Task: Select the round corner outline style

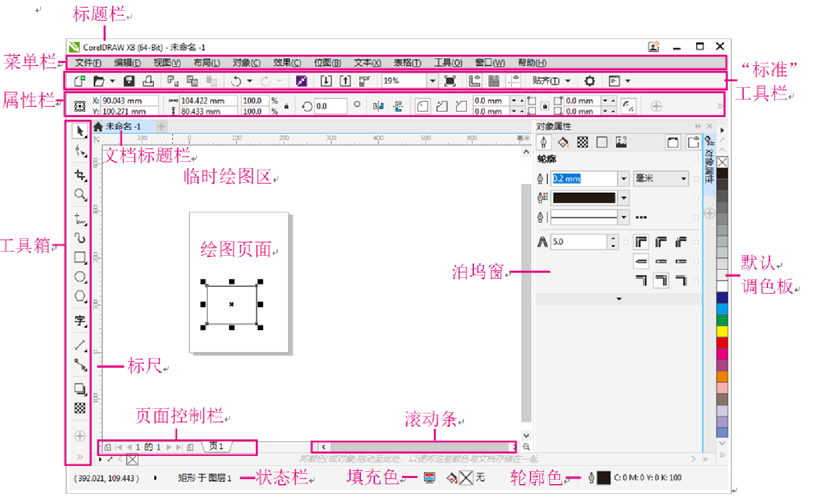Action: pos(661,243)
